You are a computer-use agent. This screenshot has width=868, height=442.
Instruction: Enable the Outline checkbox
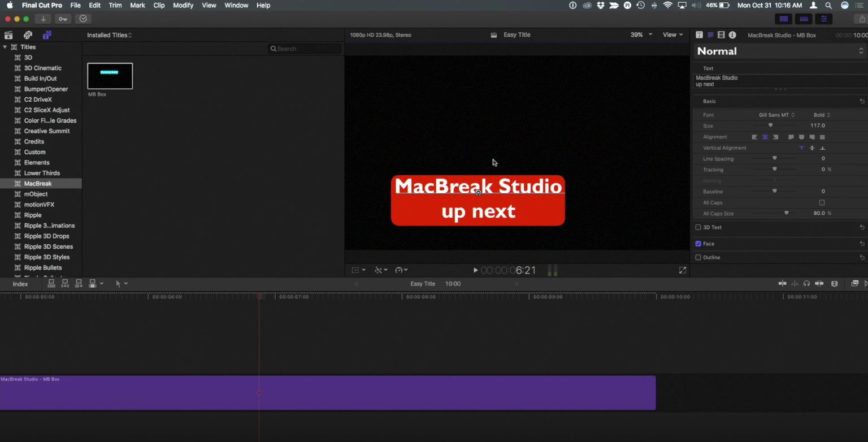[x=698, y=257]
